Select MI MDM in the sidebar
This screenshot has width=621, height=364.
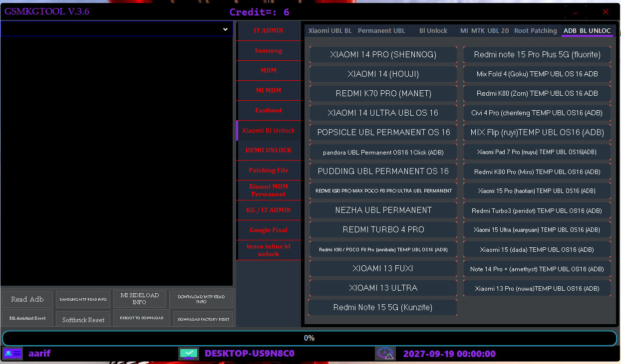pos(269,91)
